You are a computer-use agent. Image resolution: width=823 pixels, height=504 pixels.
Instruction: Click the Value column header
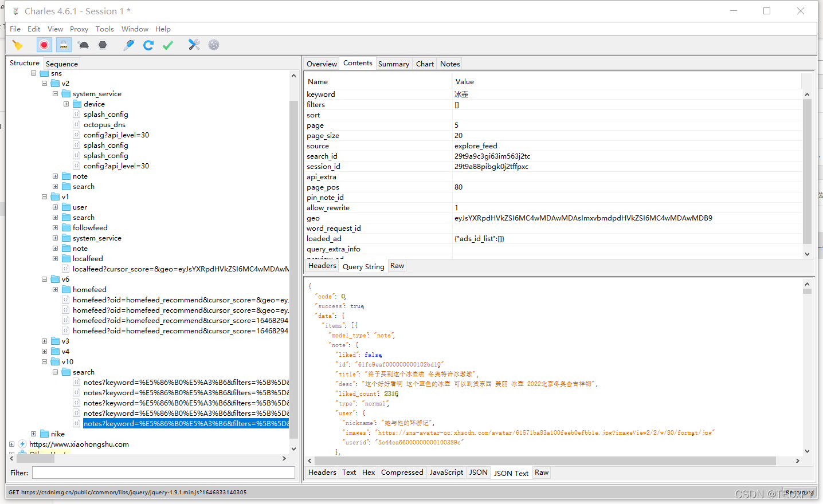coord(627,82)
